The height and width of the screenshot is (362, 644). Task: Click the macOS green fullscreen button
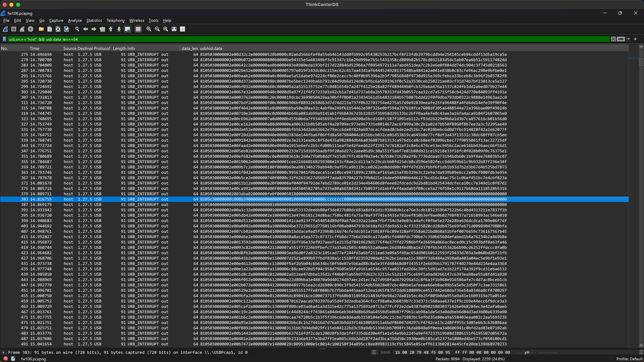(x=18, y=5)
